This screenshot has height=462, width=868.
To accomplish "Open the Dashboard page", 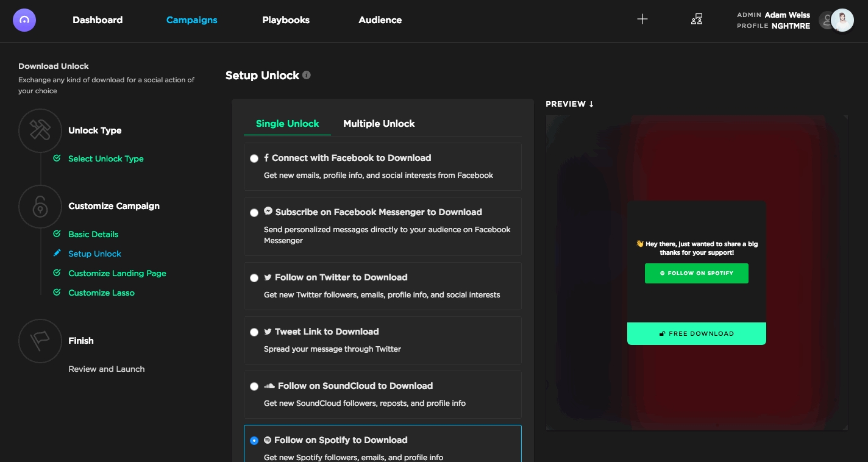I will pyautogui.click(x=98, y=20).
